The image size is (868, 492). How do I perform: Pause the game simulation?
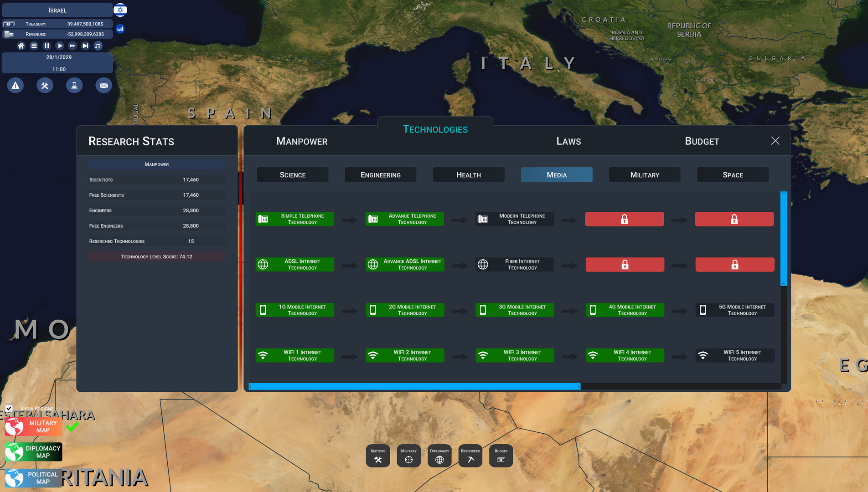point(46,46)
